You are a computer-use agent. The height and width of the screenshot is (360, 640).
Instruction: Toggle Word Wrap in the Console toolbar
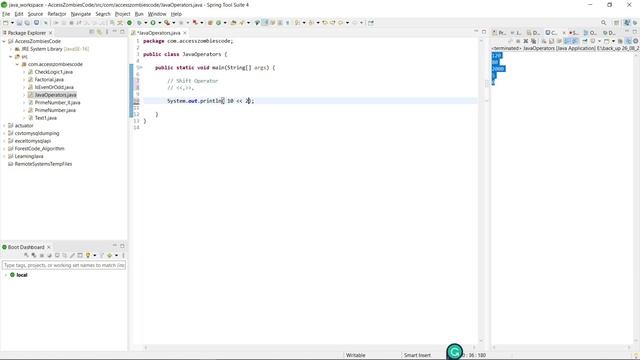[x=559, y=41]
